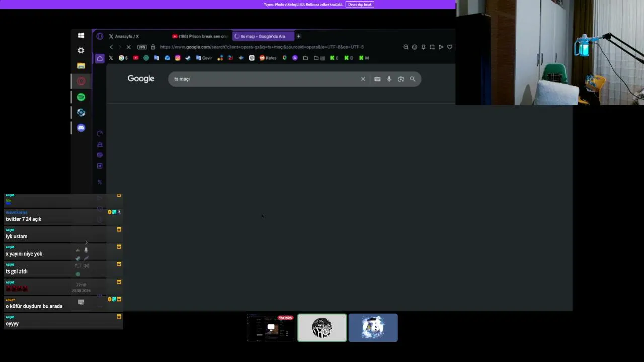
Task: Open the Google bookmark in bookmarks bar
Action: [x=123, y=58]
